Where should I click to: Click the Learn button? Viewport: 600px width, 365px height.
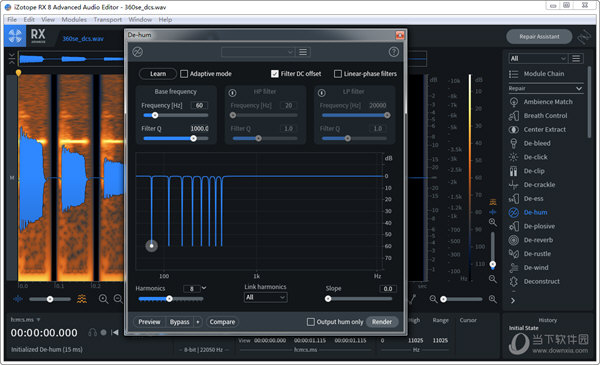(x=158, y=74)
